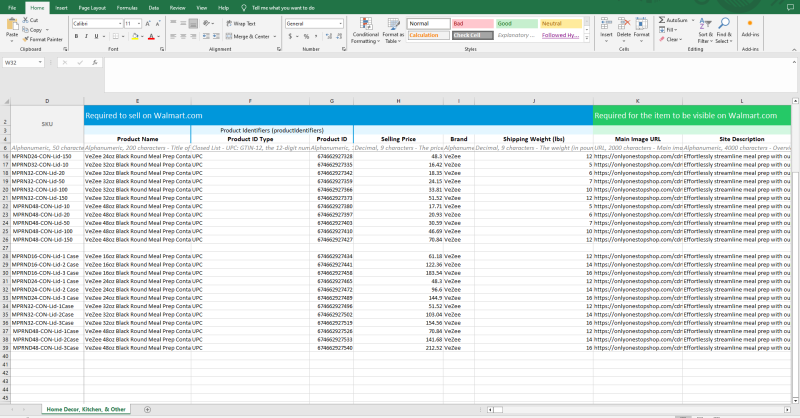Viewport: 800px width, 418px height.
Task: Align text right
Action: tap(193, 36)
